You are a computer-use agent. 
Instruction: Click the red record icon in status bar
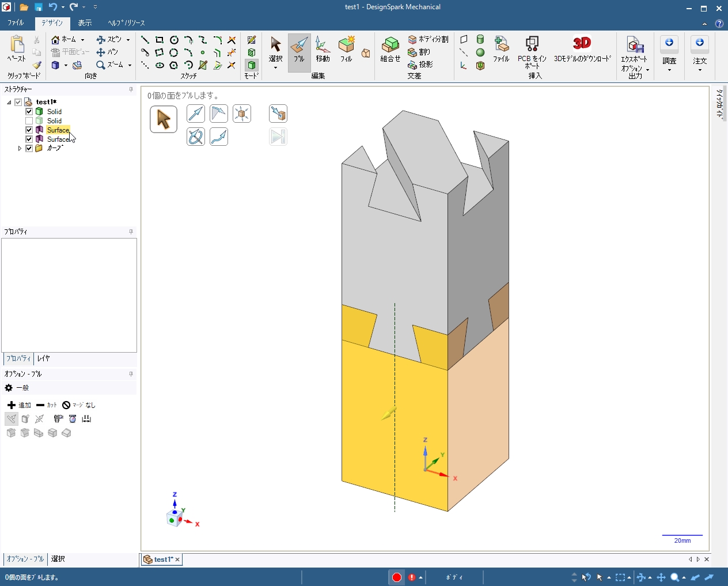click(397, 577)
